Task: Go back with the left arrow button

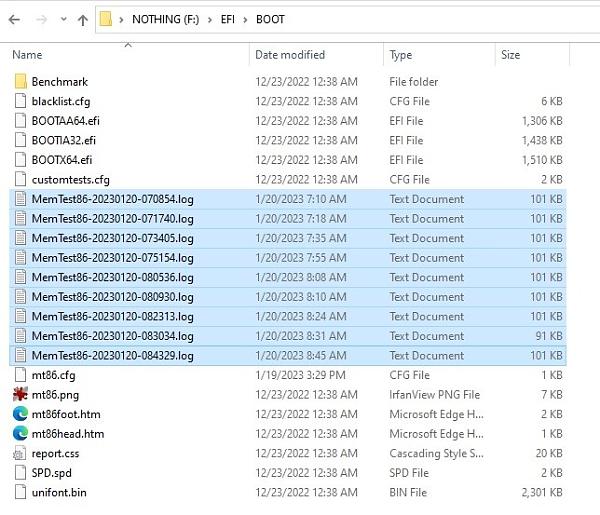Action: pos(14,20)
